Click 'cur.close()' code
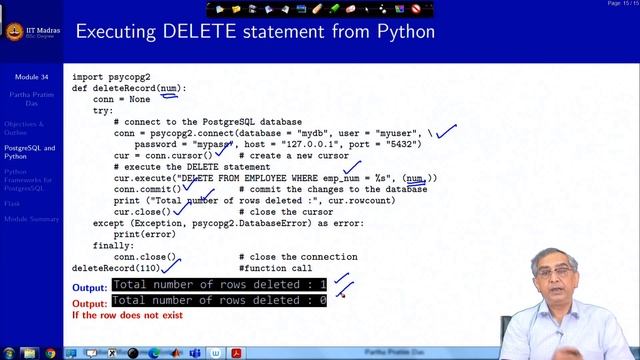Image resolution: width=640 pixels, height=360 pixels. click(142, 212)
